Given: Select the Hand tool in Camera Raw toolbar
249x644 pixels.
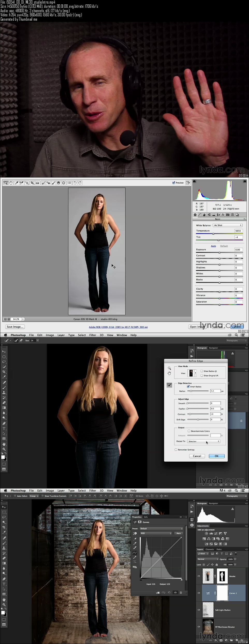Looking at the screenshot, I should click(x=11, y=183).
